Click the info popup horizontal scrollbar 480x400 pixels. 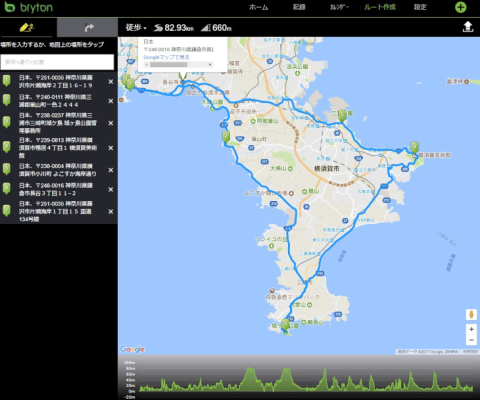click(178, 64)
